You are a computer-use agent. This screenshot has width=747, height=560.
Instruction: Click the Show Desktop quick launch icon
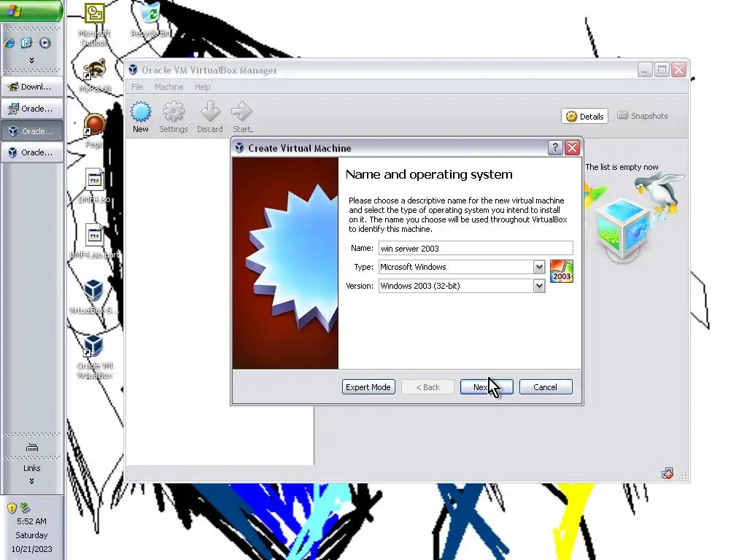pyautogui.click(x=27, y=43)
